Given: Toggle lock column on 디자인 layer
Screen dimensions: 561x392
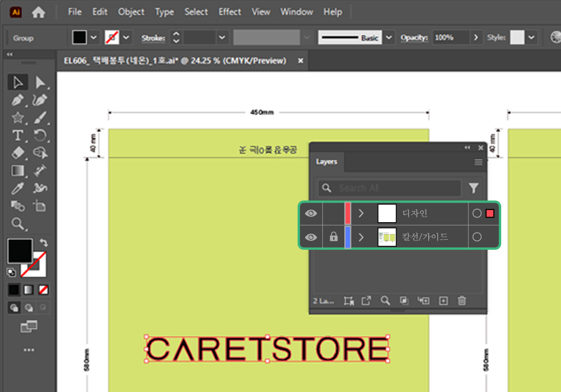Looking at the screenshot, I should pyautogui.click(x=333, y=214).
